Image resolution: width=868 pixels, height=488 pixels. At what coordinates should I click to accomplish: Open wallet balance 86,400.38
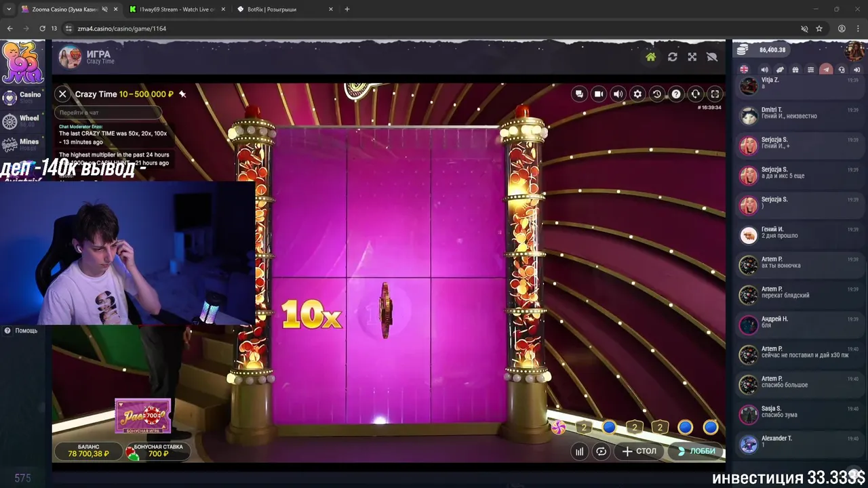click(762, 50)
